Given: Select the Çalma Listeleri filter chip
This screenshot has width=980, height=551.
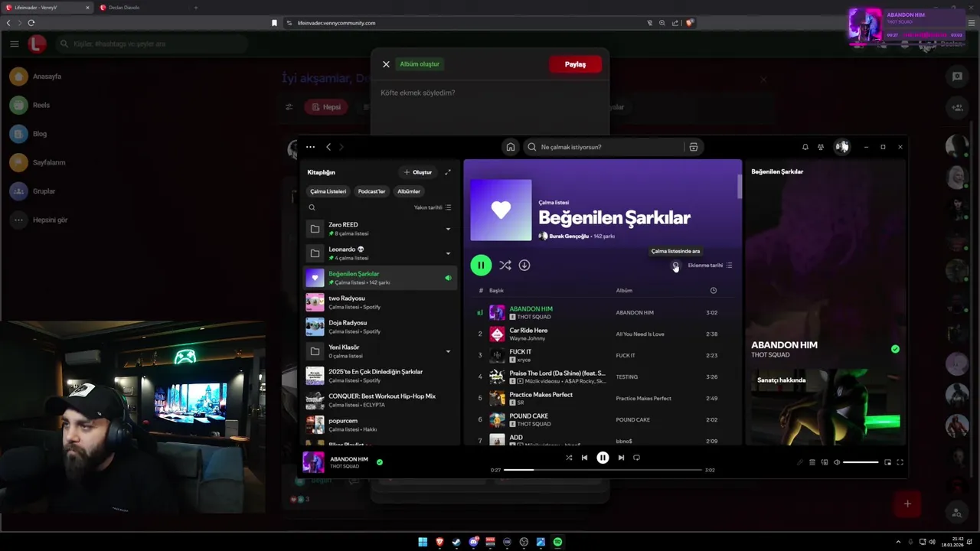Looking at the screenshot, I should [x=328, y=191].
